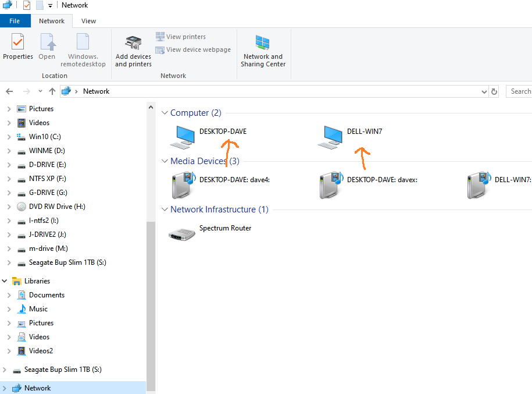Select Seagate Bup Slim 1TB under This PC
The image size is (532, 394).
click(67, 262)
